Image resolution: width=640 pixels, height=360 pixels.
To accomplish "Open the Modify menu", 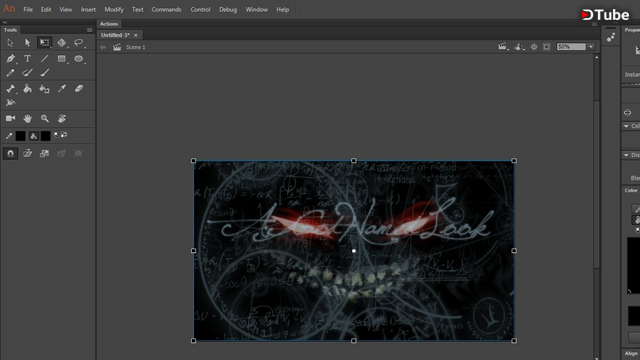I will tap(114, 9).
